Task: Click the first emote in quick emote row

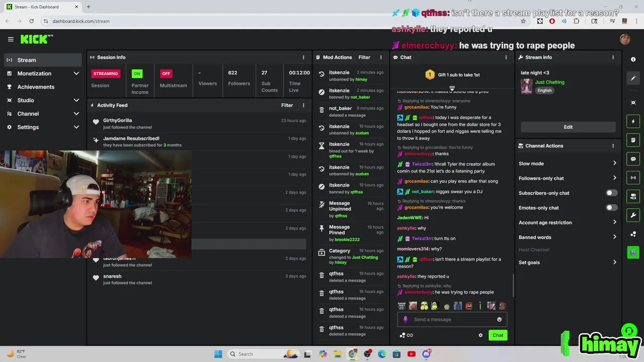Action: pyautogui.click(x=401, y=306)
